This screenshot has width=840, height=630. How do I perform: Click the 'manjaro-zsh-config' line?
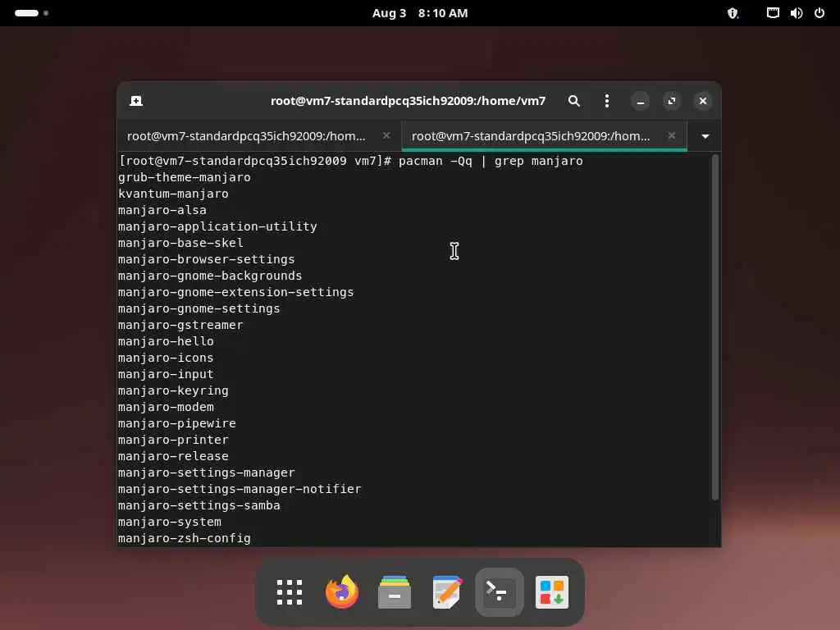tap(185, 538)
